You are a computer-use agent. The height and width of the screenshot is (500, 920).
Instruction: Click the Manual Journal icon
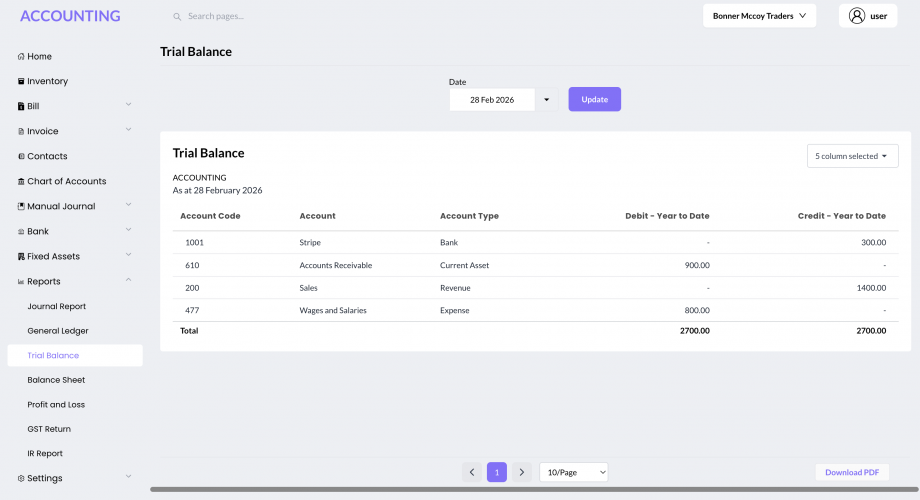tap(21, 207)
